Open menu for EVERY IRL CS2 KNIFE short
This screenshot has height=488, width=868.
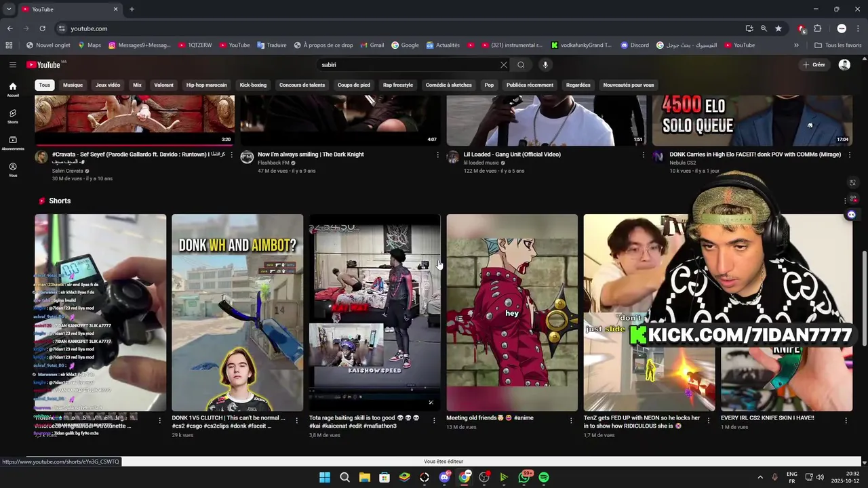click(x=846, y=421)
